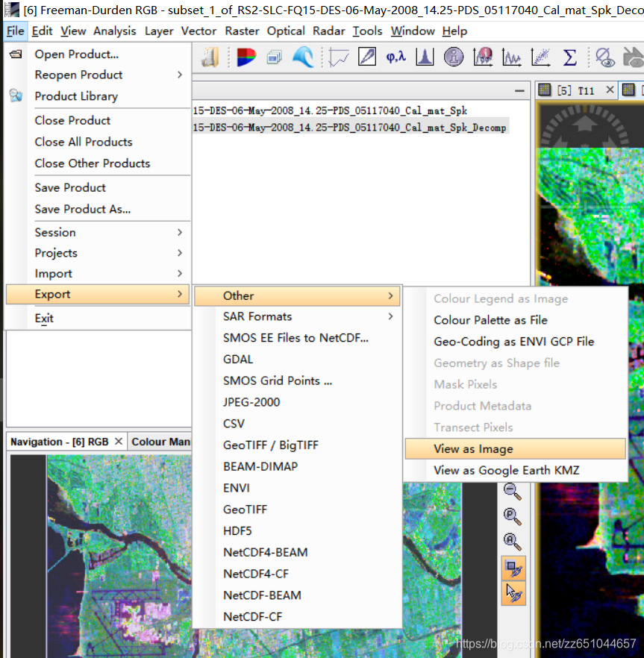The image size is (644, 658).
Task: Open the scatter plot tool icon
Action: (x=541, y=57)
